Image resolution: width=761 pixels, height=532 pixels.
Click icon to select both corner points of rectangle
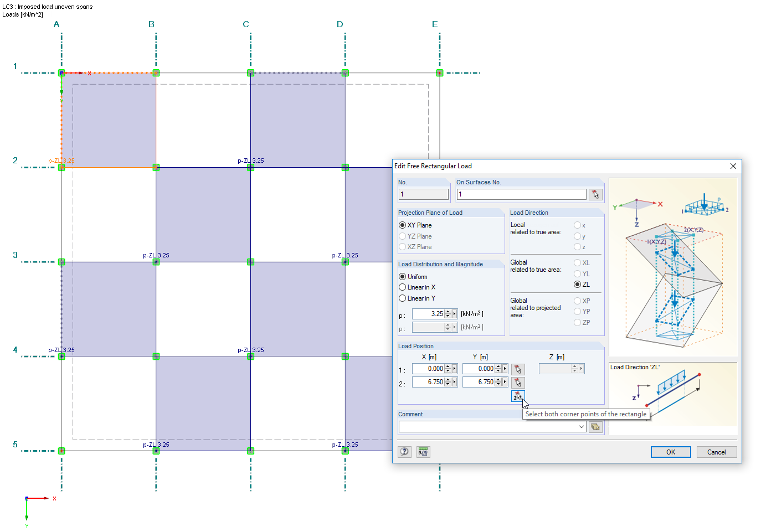coord(518,396)
